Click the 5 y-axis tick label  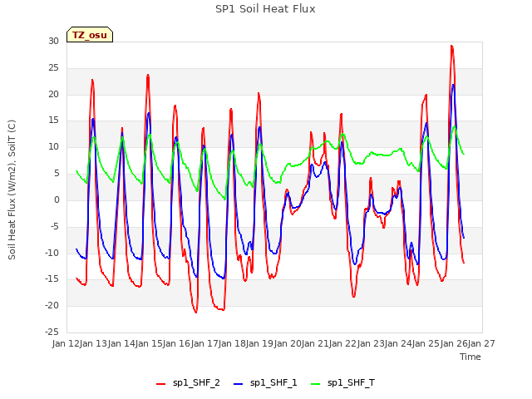[57, 174]
